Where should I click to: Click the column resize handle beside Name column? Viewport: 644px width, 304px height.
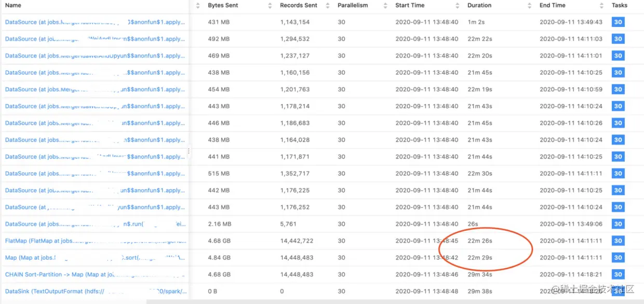pos(189,151)
